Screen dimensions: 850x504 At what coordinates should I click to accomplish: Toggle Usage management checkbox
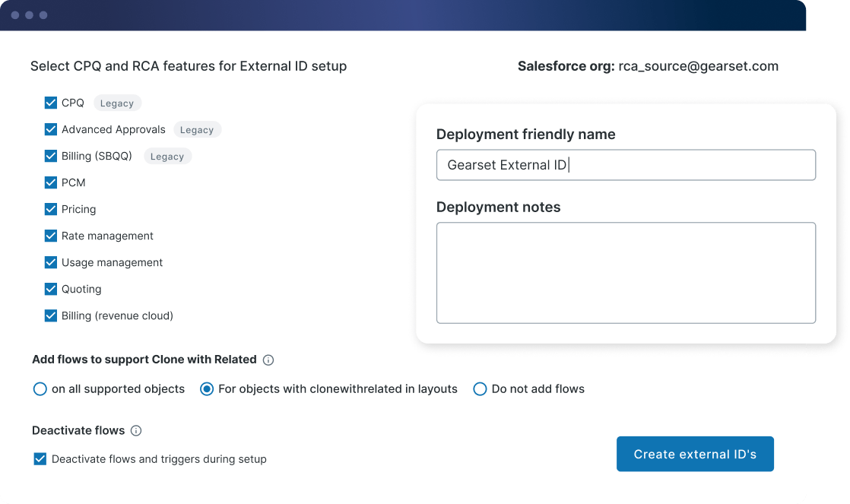click(x=51, y=262)
